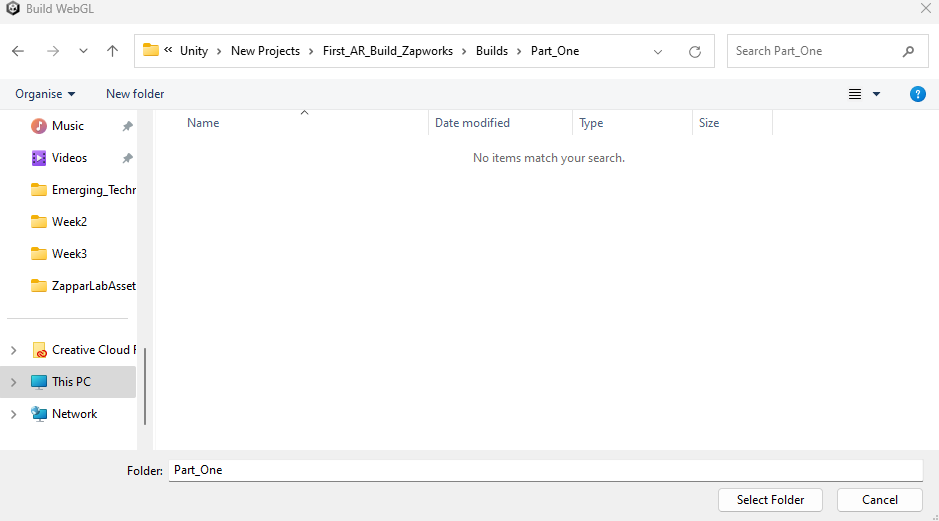This screenshot has width=939, height=521.
Task: Open the Videos quick access item
Action: tap(69, 158)
